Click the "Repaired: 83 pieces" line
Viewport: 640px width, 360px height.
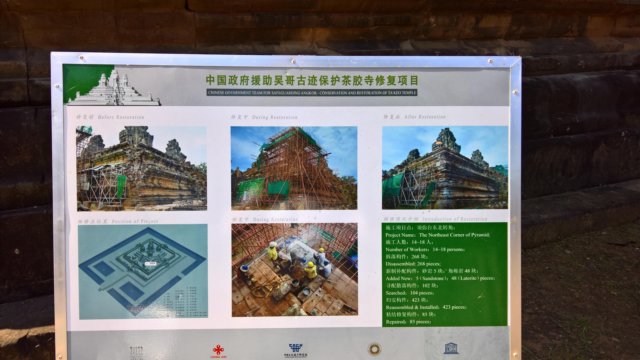click(x=408, y=322)
